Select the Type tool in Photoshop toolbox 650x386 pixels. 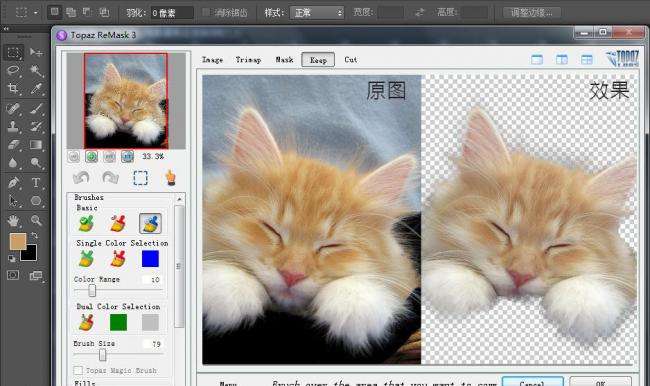36,182
